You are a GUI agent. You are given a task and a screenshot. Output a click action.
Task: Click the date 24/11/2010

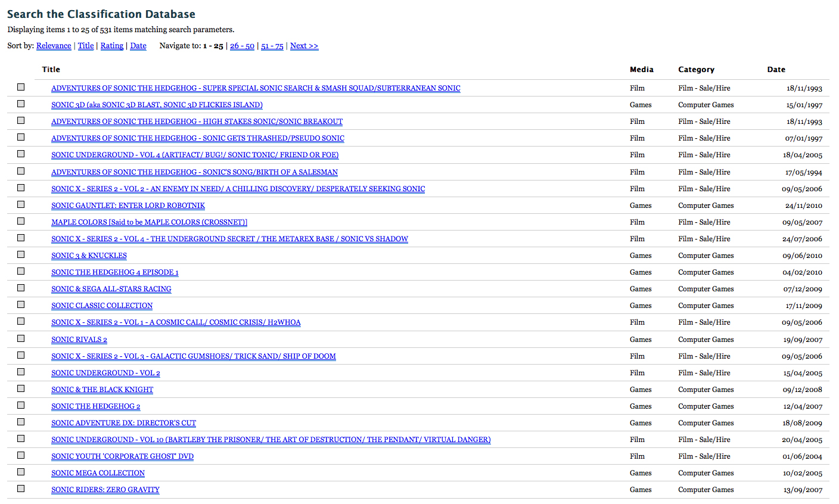[x=804, y=206]
